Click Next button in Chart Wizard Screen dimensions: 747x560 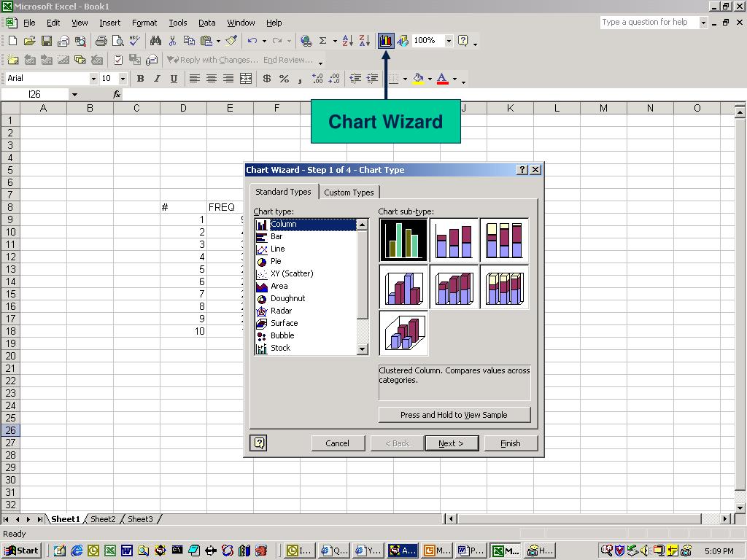point(451,443)
